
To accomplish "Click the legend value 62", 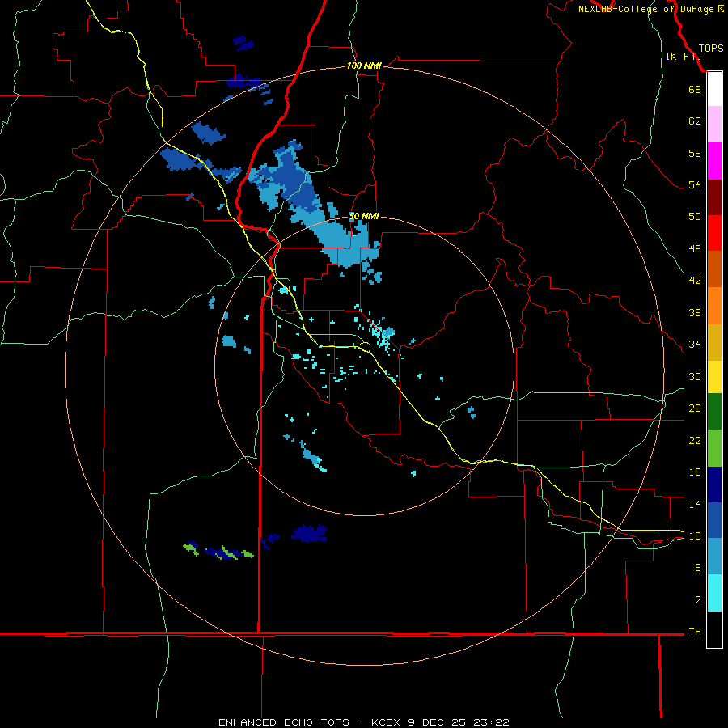I will pyautogui.click(x=695, y=121).
